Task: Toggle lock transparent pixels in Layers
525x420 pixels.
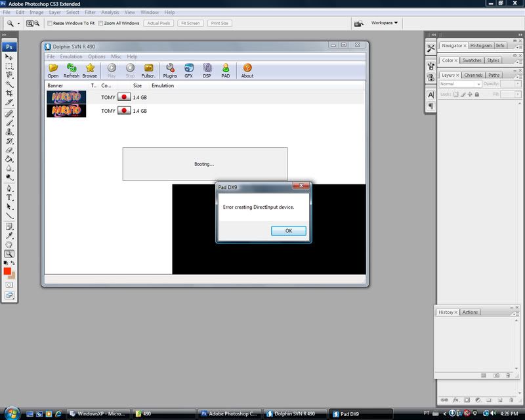Action: pyautogui.click(x=455, y=94)
